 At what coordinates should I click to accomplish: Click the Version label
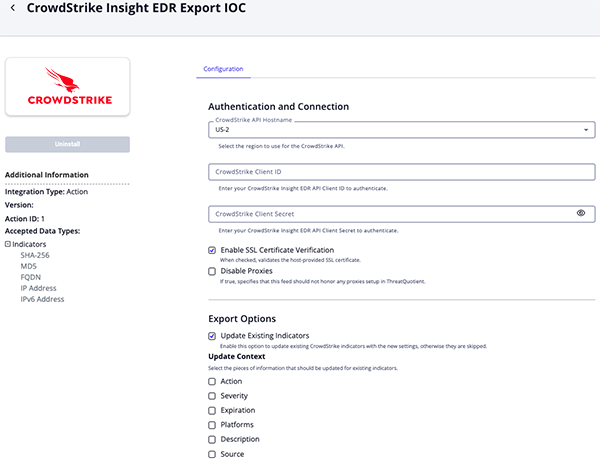tap(19, 205)
